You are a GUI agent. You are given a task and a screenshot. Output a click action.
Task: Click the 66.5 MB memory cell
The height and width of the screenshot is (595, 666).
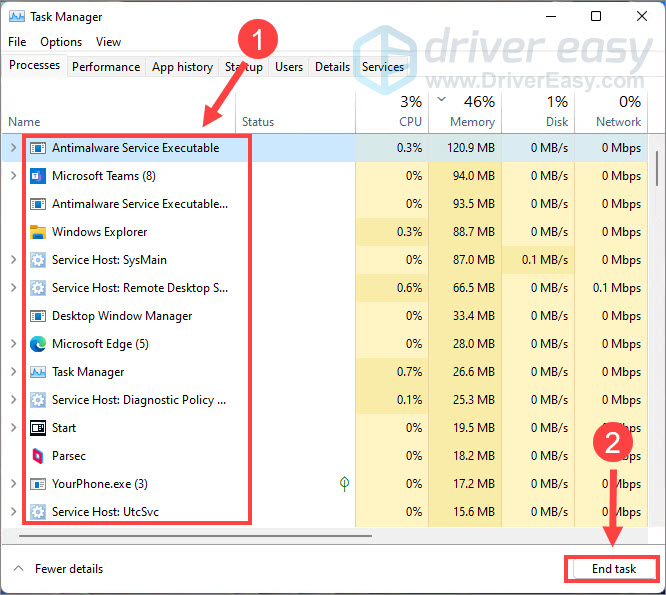pos(465,288)
